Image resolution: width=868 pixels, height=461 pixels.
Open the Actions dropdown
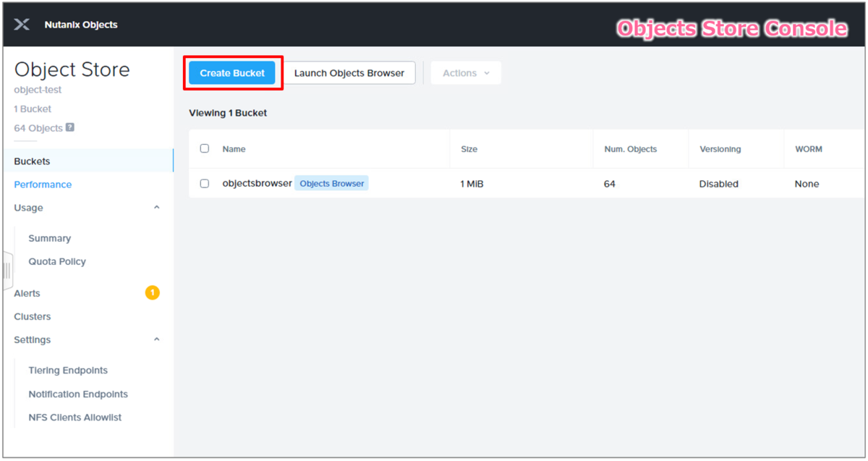(466, 73)
